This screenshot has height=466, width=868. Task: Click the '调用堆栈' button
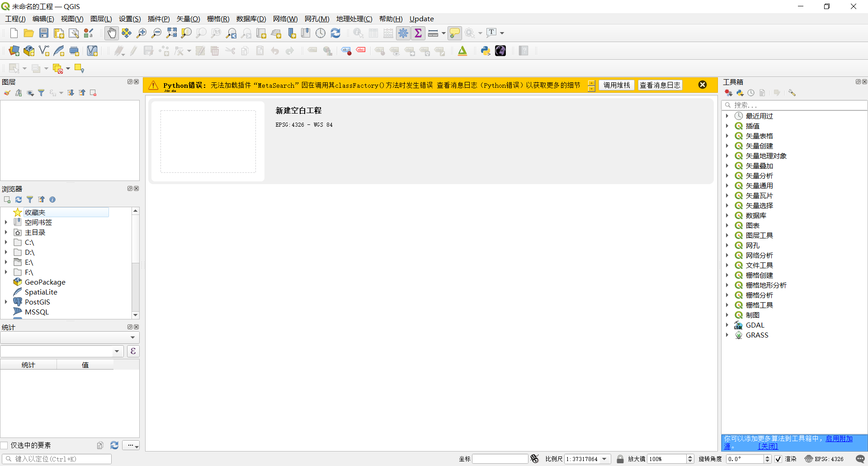pos(617,85)
